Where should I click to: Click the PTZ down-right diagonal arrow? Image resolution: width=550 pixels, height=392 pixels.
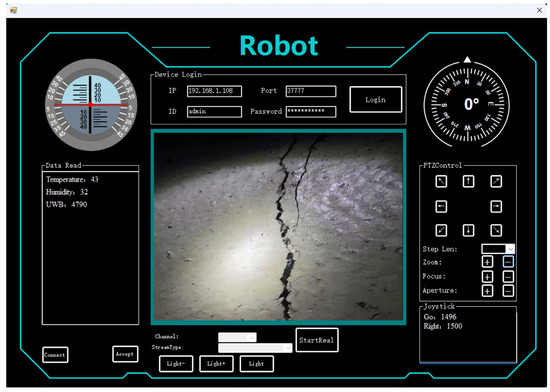click(496, 230)
